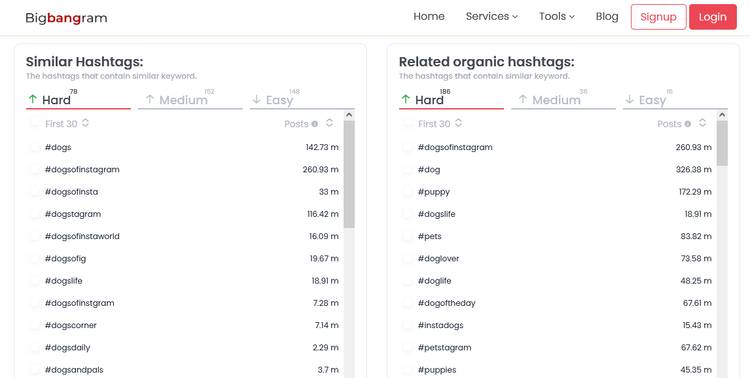
Task: Open Posts info icon in Similar Hashtags
Action: coord(314,124)
